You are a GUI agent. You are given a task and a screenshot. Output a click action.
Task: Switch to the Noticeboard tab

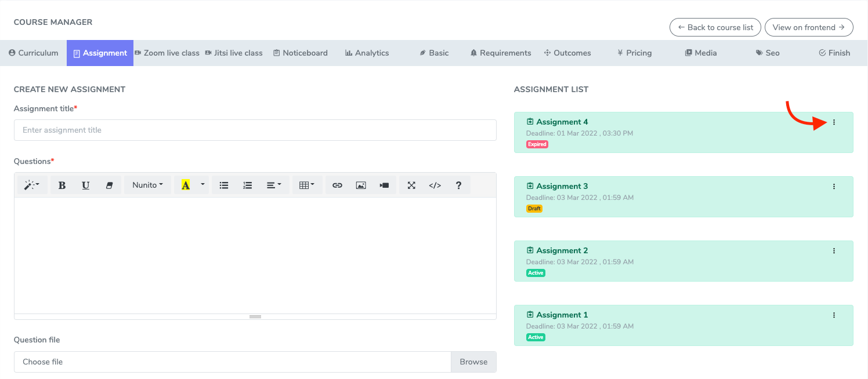300,53
